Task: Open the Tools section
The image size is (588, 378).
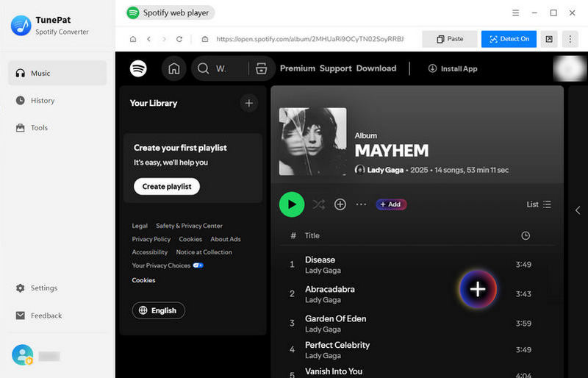Action: [57, 128]
